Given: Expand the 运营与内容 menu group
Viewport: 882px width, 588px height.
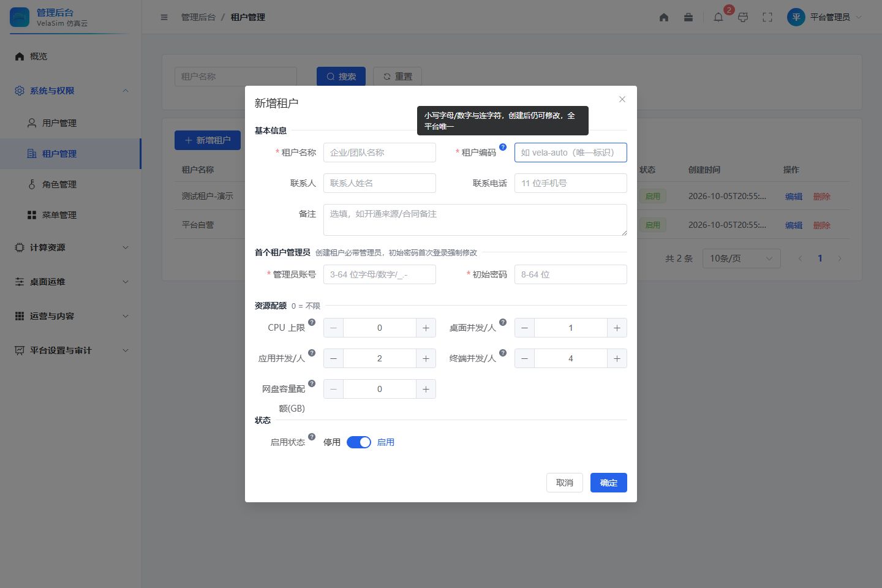Looking at the screenshot, I should click(71, 316).
